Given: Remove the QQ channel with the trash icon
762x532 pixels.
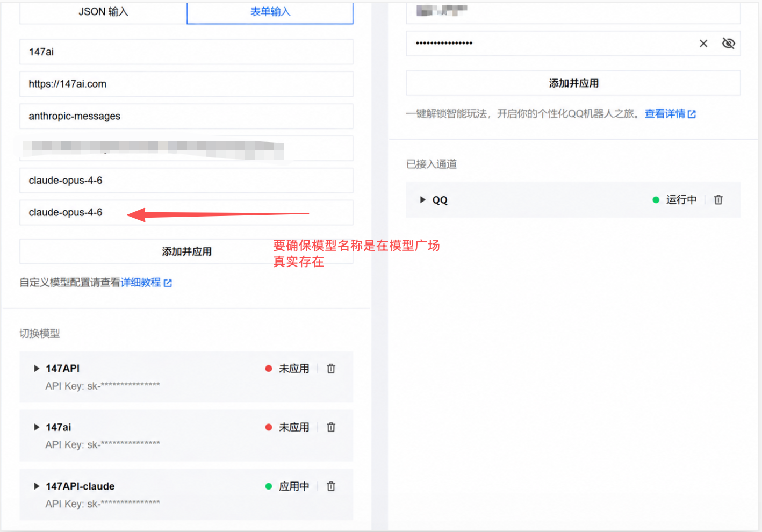Looking at the screenshot, I should [x=718, y=200].
